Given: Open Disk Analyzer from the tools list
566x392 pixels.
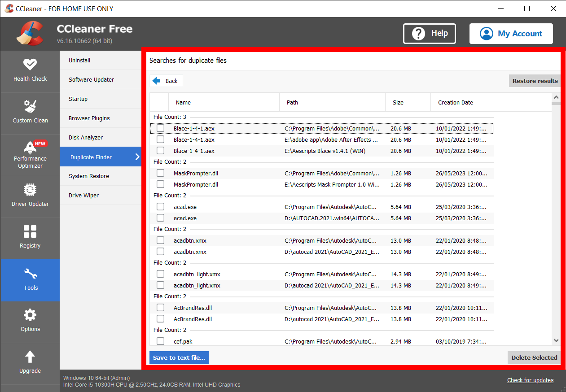Looking at the screenshot, I should [85, 137].
